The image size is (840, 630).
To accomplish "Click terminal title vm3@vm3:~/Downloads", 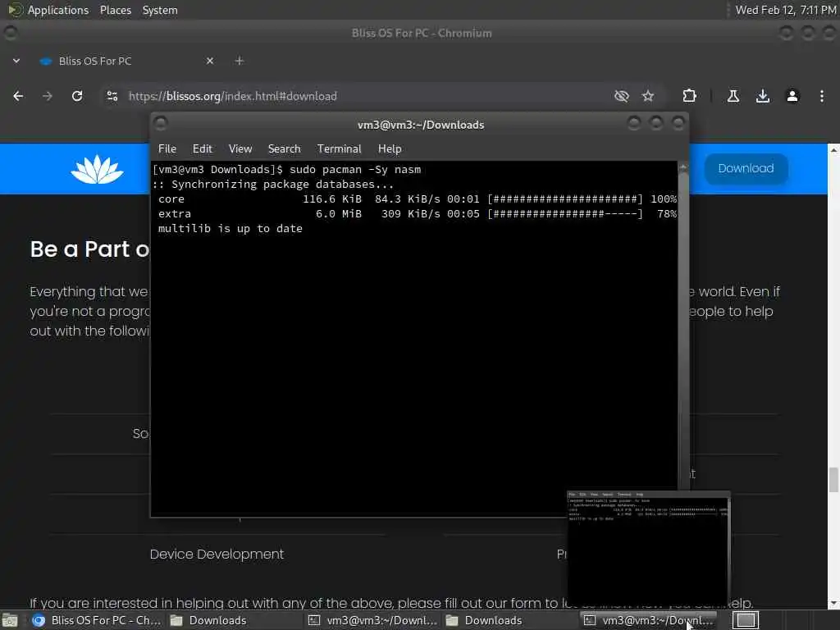I will pyautogui.click(x=421, y=125).
